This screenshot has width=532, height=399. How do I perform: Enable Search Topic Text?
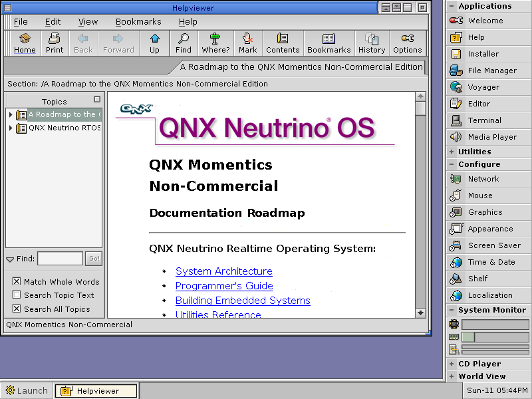pos(17,295)
